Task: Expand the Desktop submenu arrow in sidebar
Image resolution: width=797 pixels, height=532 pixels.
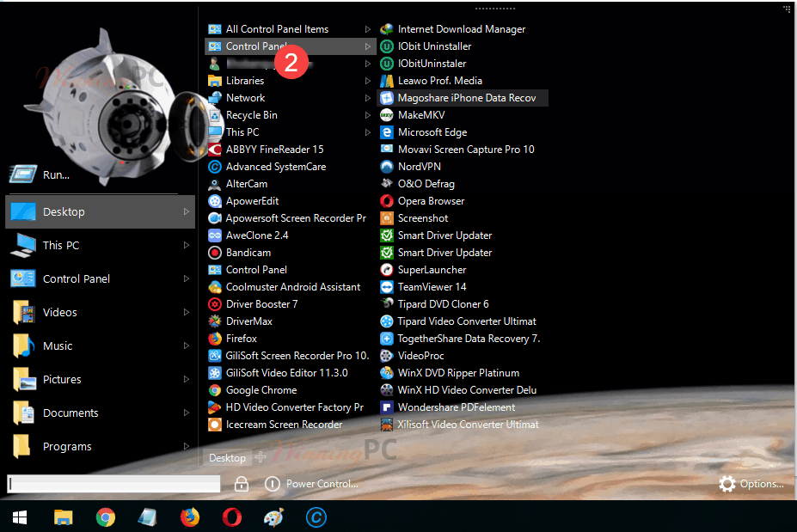Action: 187,211
